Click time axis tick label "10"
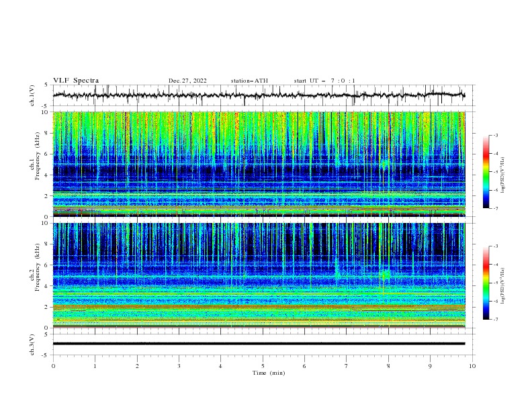The width and height of the screenshot is (532, 411). (x=472, y=366)
